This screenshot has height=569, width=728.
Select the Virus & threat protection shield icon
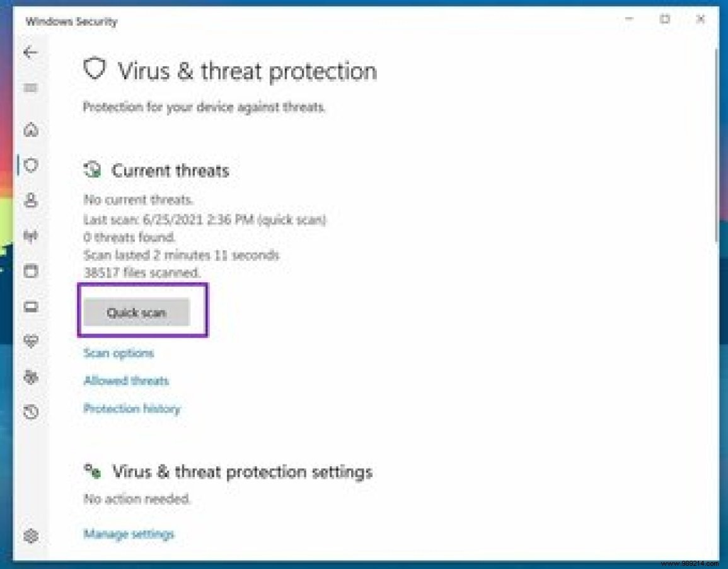coord(30,165)
